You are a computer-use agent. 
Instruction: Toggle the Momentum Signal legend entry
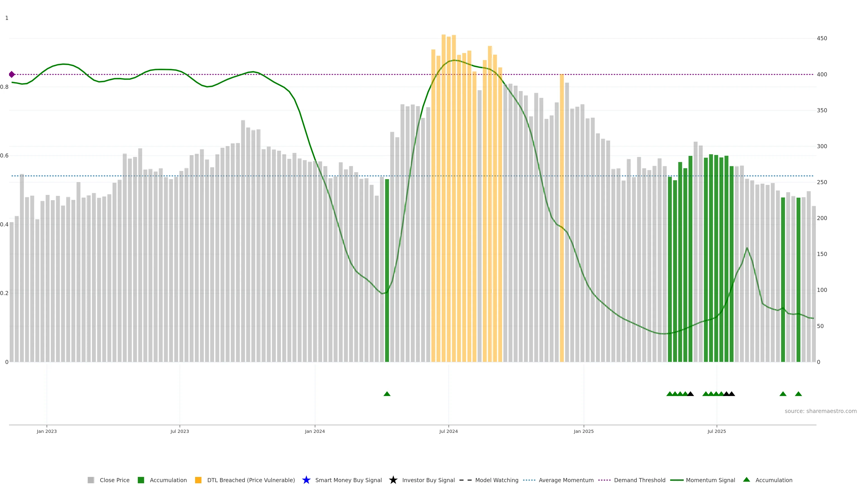point(710,480)
